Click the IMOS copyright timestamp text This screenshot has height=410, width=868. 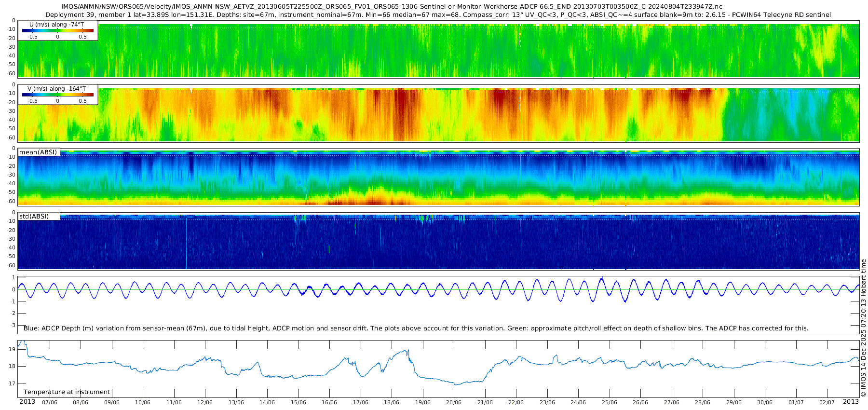863,328
